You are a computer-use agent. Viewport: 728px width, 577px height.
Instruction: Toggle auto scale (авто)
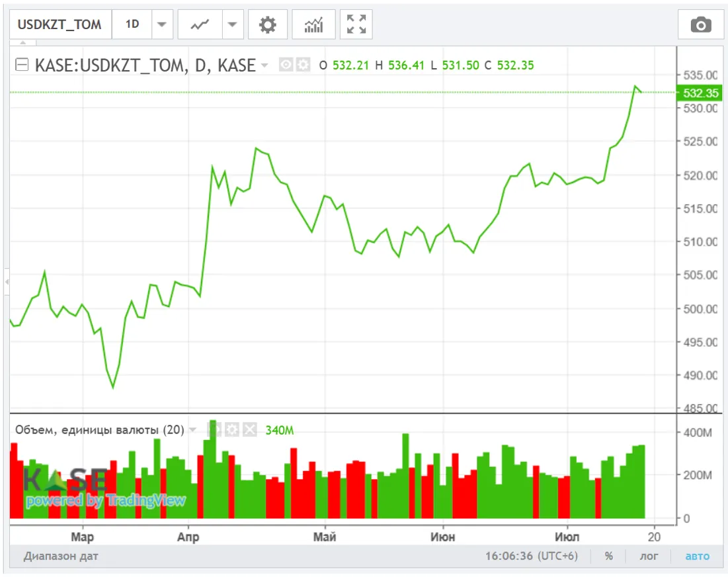(697, 556)
